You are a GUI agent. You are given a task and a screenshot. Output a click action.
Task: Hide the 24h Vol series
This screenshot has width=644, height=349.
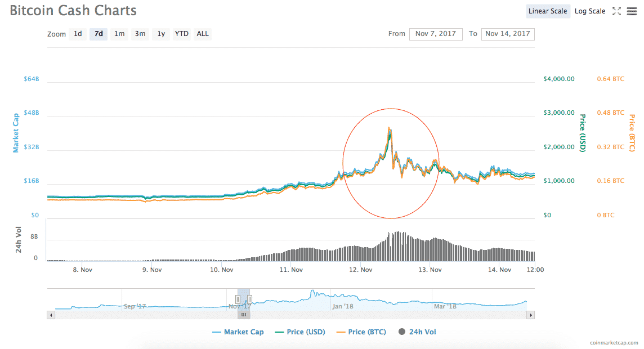pyautogui.click(x=417, y=332)
